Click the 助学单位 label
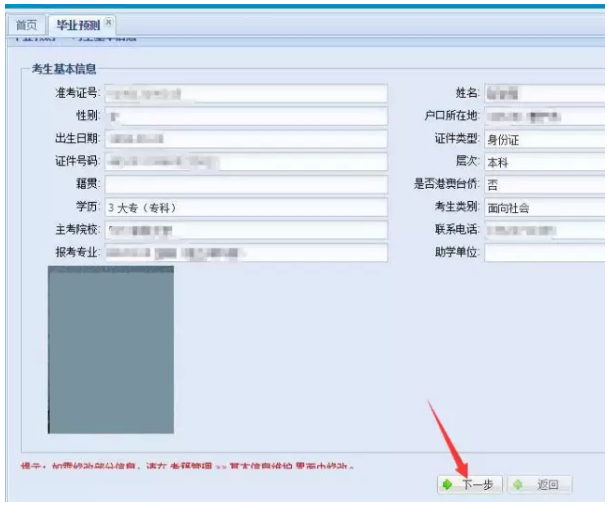The height and width of the screenshot is (509, 614). (457, 252)
